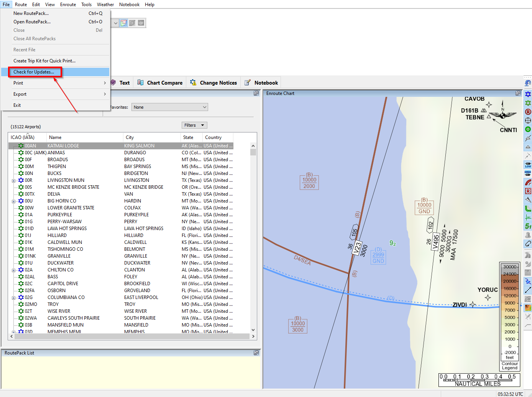Select Check for Updates in File menu
The width and height of the screenshot is (532, 397).
(x=34, y=72)
